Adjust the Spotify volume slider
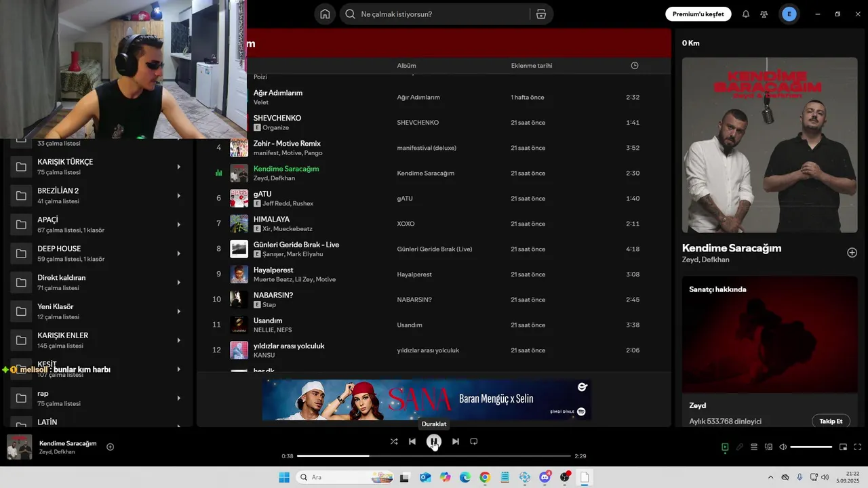 (811, 447)
